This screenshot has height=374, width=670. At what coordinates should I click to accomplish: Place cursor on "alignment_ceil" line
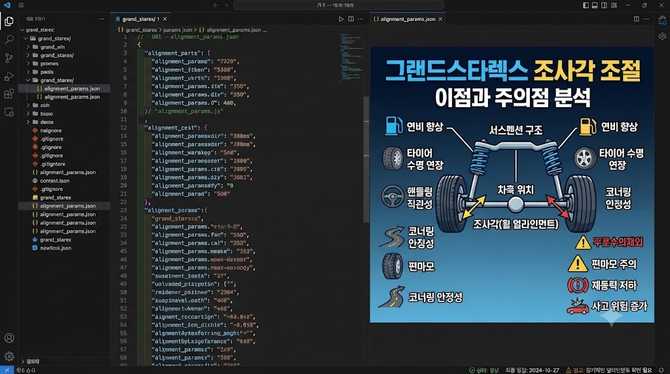pyautogui.click(x=176, y=128)
